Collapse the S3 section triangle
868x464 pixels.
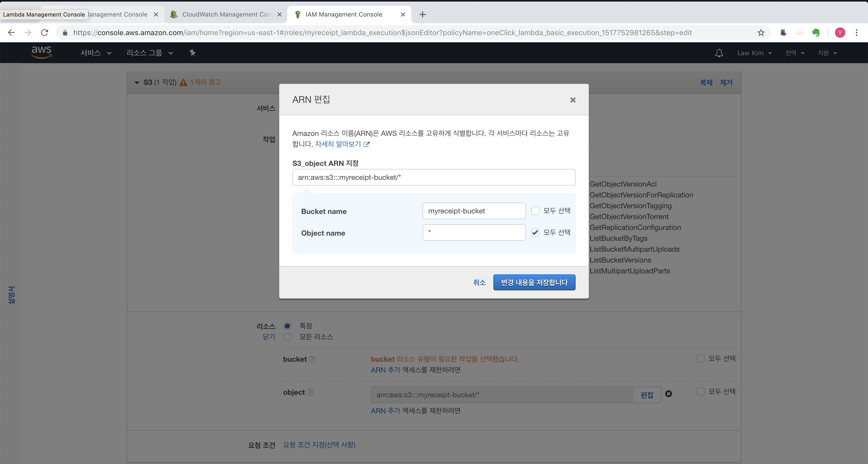click(x=137, y=83)
